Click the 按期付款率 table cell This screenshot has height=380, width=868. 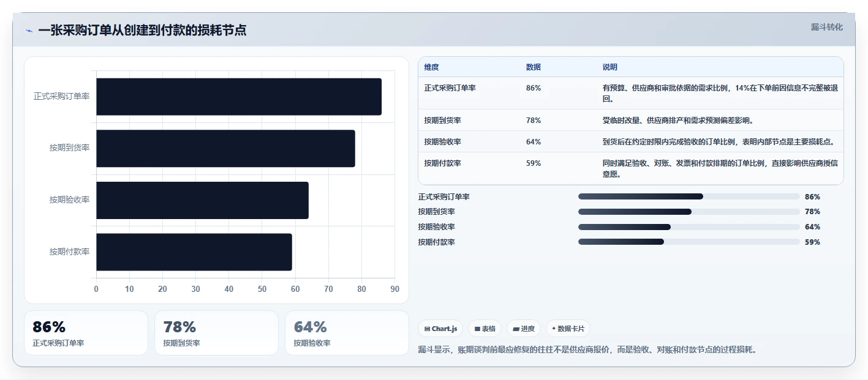pyautogui.click(x=443, y=163)
